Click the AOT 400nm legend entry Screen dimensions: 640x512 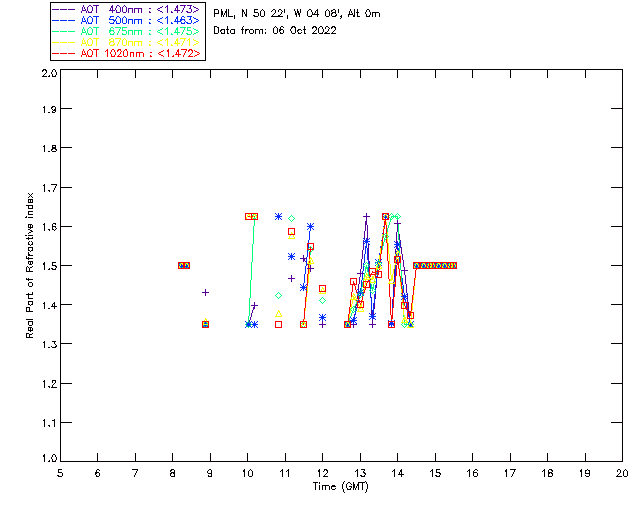pos(126,9)
